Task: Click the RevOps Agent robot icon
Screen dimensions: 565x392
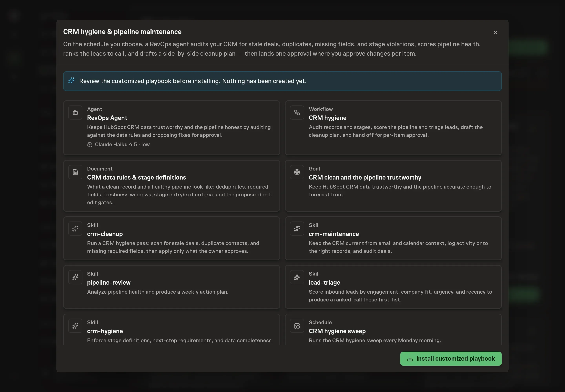Action: (x=75, y=113)
